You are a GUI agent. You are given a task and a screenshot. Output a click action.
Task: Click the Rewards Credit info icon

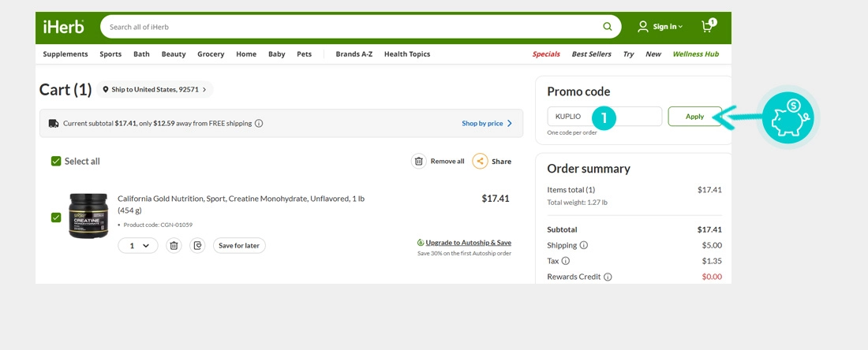point(608,277)
